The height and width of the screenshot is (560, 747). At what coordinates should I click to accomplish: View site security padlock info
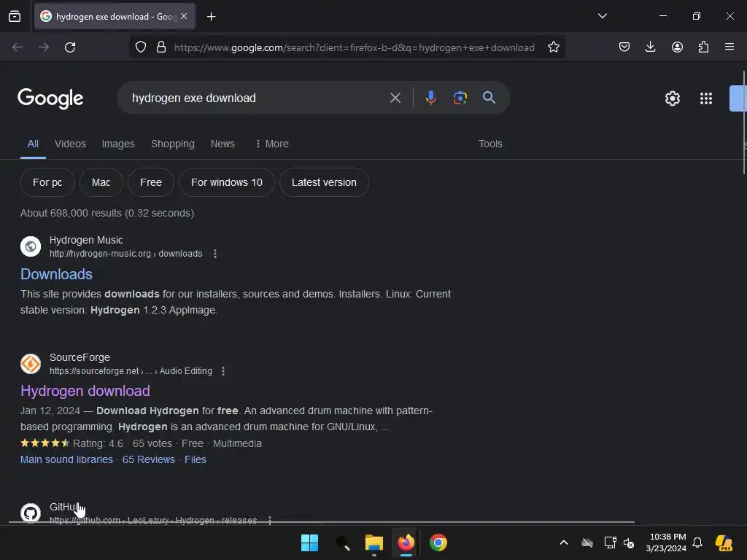click(161, 47)
